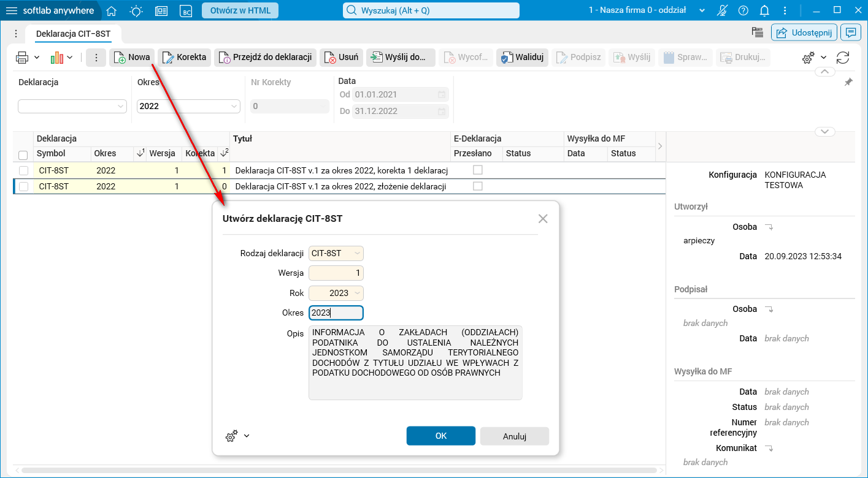Click the Otwórz w HTML button
This screenshot has height=478, width=868.
240,10
